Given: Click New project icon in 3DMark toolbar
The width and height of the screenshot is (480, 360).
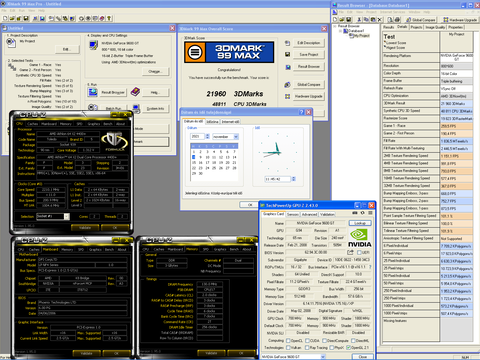Looking at the screenshot, I should (x=5, y=19).
